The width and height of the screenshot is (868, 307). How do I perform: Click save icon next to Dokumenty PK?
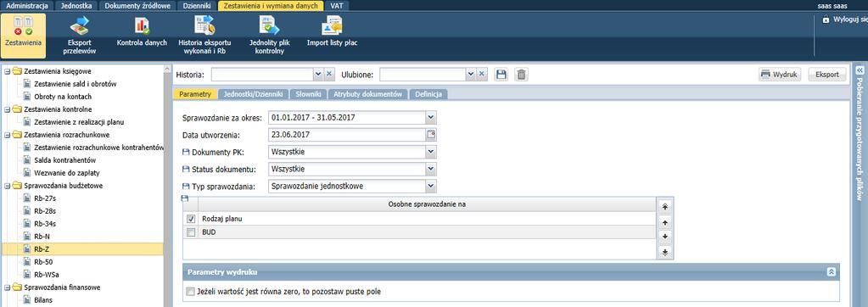(x=186, y=152)
